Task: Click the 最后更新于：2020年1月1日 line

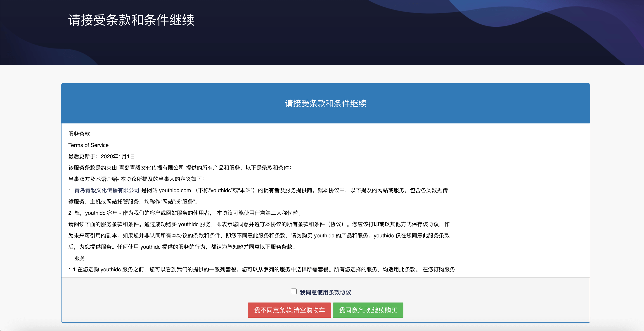Action: [102, 156]
